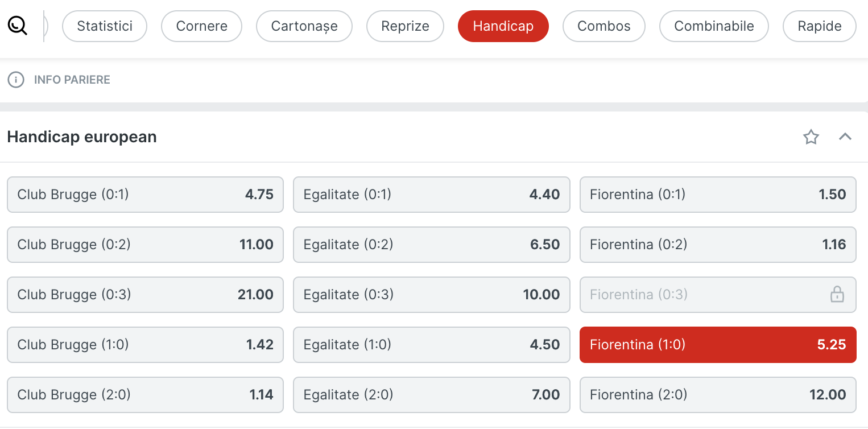Go to the Combos tab
The height and width of the screenshot is (429, 868).
604,26
